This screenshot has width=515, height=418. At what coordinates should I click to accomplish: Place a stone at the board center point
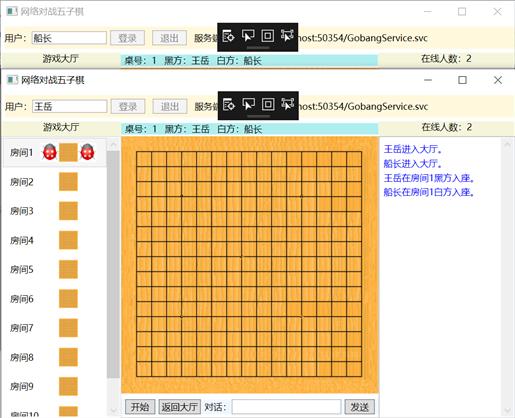[x=242, y=257]
